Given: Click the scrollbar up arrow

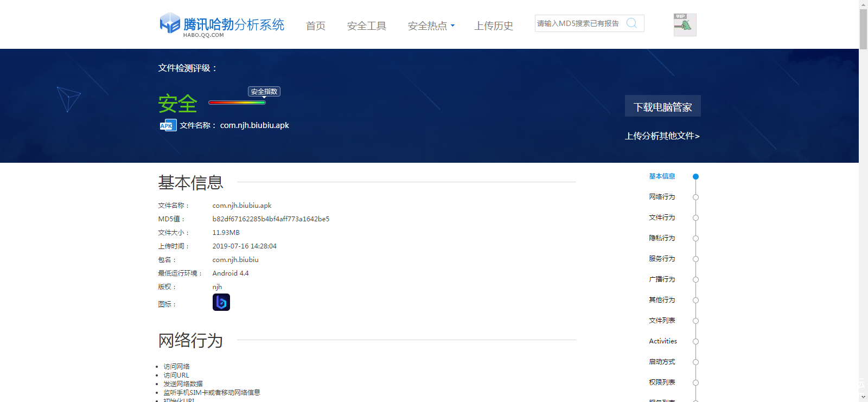Looking at the screenshot, I should point(863,4).
